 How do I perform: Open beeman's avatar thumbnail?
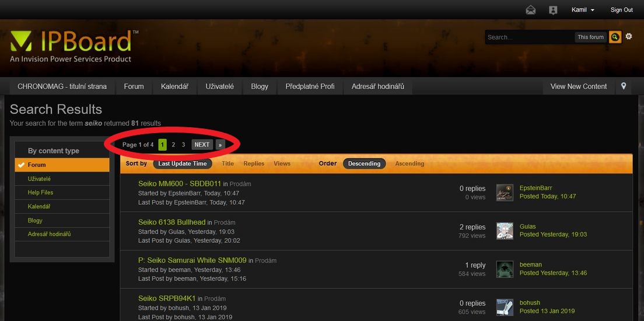click(505, 269)
